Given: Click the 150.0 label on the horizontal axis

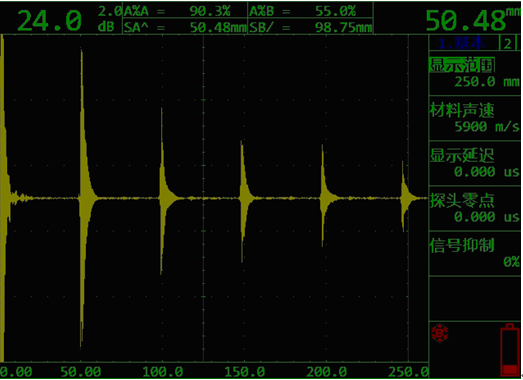Looking at the screenshot, I should click(244, 371).
